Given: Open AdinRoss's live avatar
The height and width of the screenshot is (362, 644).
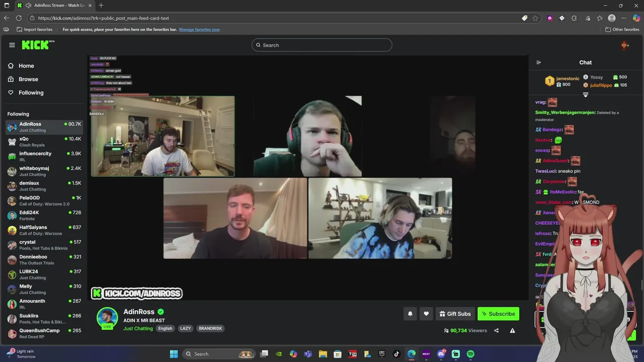Looking at the screenshot, I should point(107,318).
